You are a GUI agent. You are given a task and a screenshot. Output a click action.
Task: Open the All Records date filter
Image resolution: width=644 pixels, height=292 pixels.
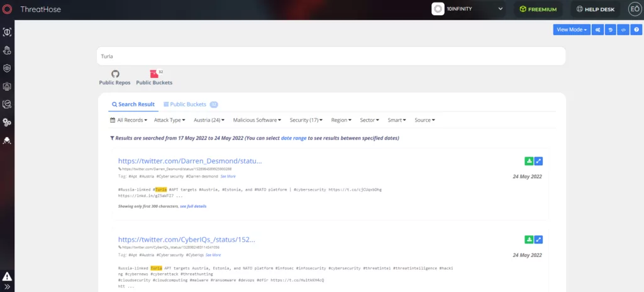click(x=128, y=120)
